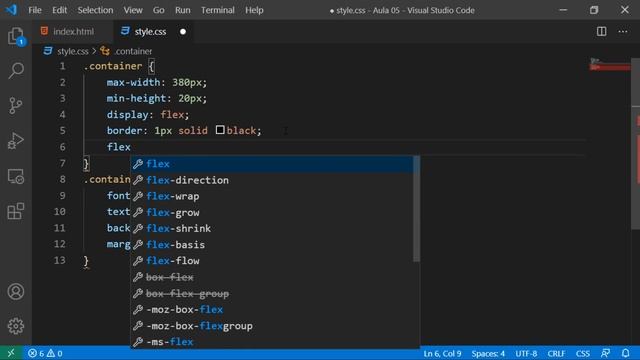
Task: Click the suggestion list scrollbar
Action: point(416,209)
